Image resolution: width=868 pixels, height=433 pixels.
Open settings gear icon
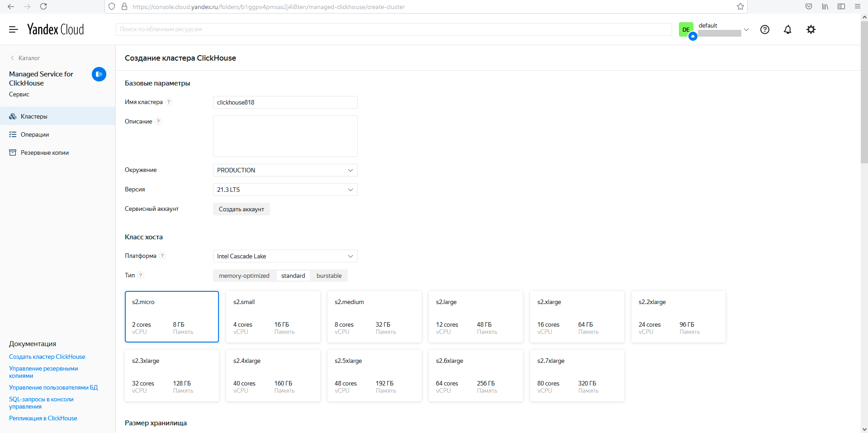[811, 29]
